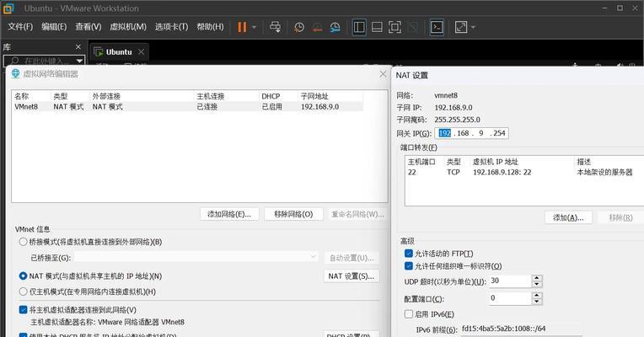Open the dropdown arrow beside the pause icon
This screenshot has width=644, height=337.
pos(254,28)
